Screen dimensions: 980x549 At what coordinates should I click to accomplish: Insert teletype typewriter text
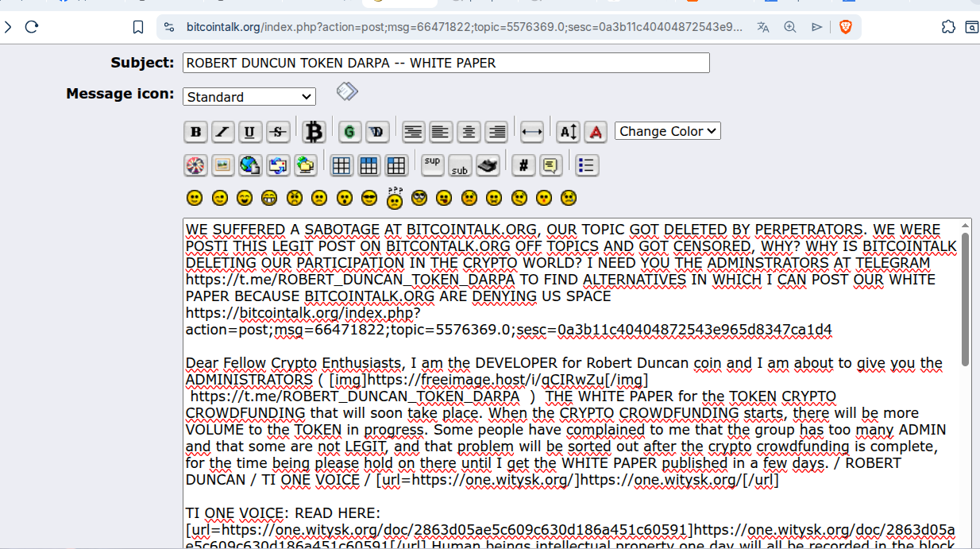(x=488, y=165)
